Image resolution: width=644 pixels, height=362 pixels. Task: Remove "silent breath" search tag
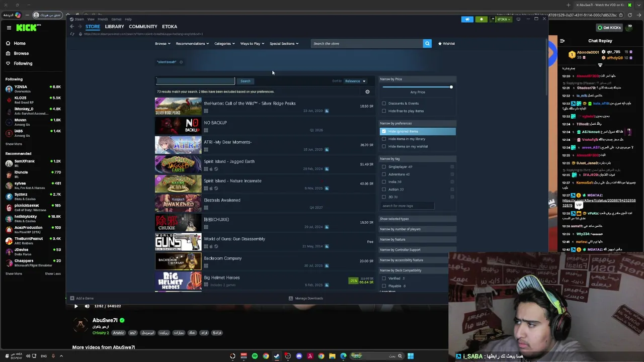[x=181, y=62]
